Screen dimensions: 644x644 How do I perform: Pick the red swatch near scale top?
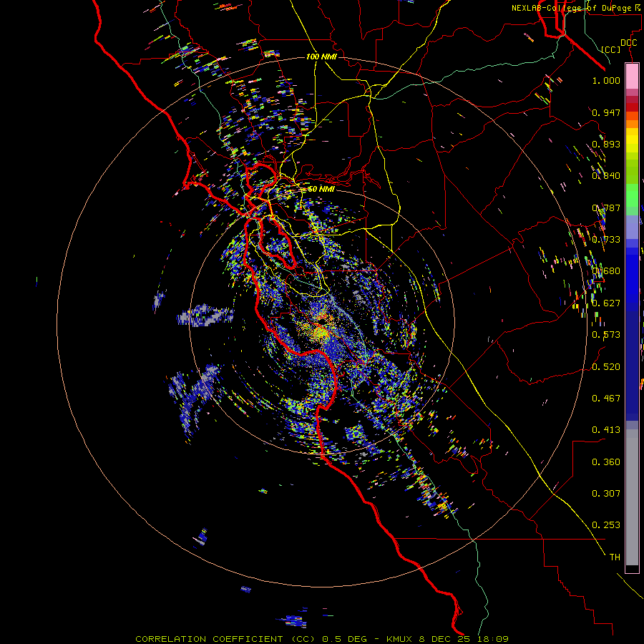click(632, 107)
